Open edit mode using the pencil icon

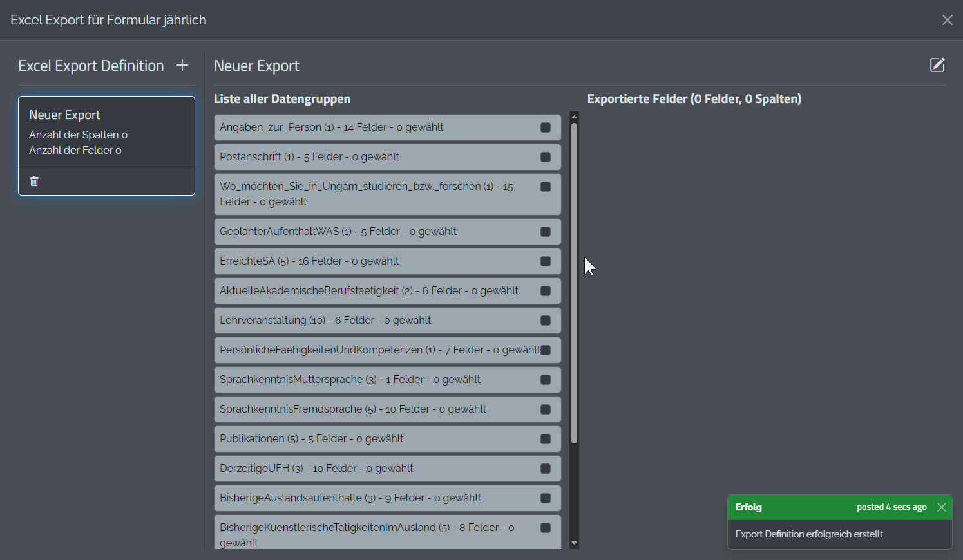[x=938, y=64]
